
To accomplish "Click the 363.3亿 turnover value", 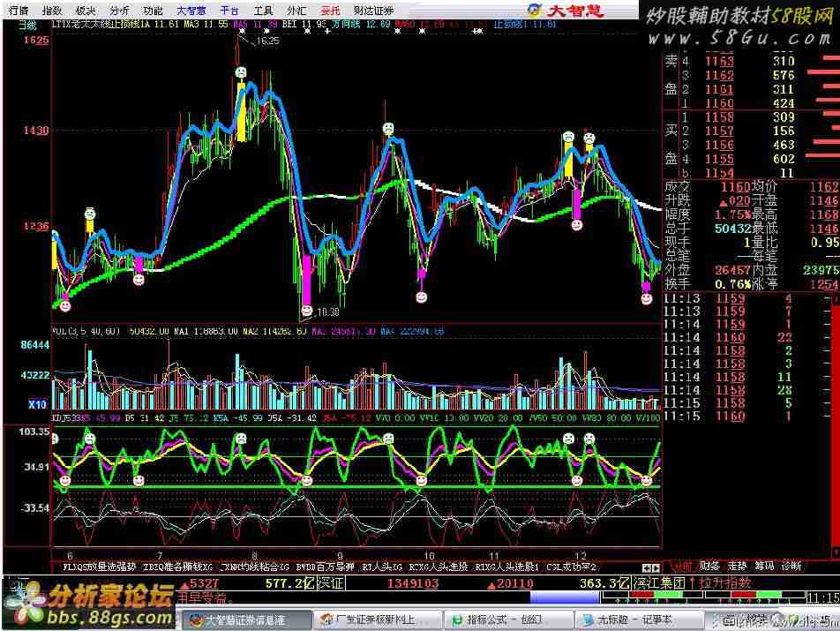I will [604, 582].
